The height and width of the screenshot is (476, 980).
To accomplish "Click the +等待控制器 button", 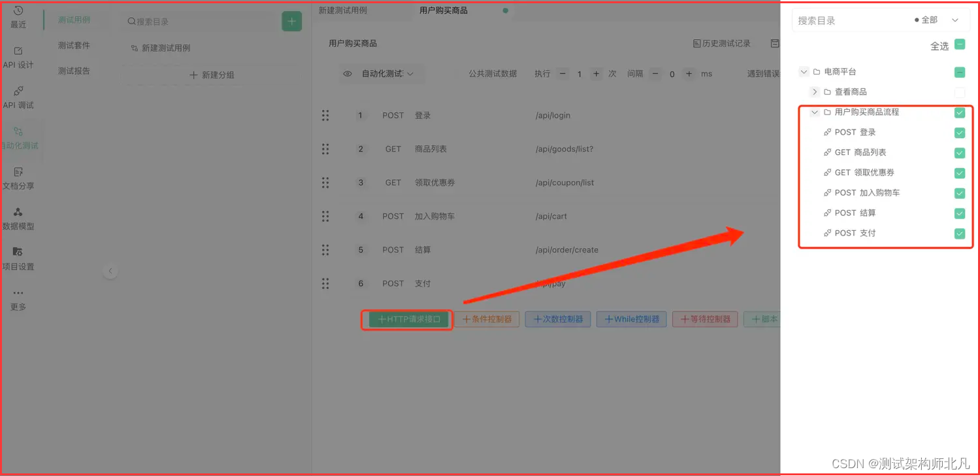I will (706, 320).
